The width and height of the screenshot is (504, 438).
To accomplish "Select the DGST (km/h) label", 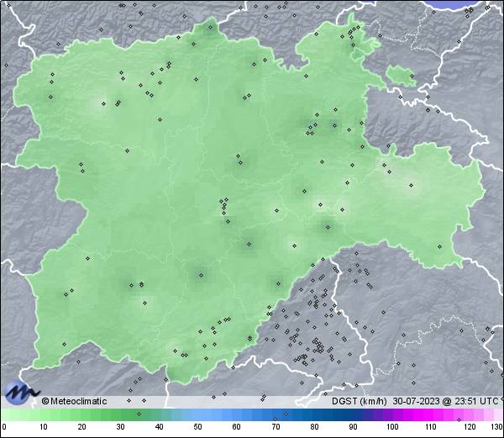I will pyautogui.click(x=360, y=401).
